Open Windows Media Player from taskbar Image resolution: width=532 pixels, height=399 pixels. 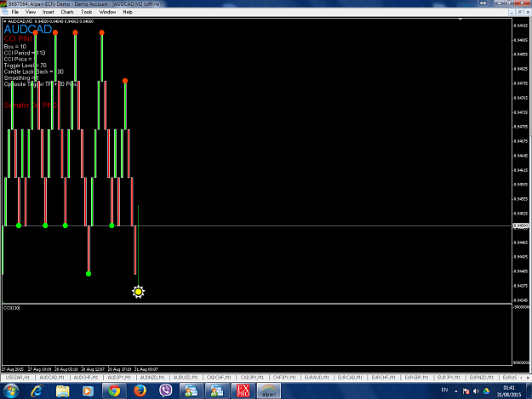click(88, 390)
